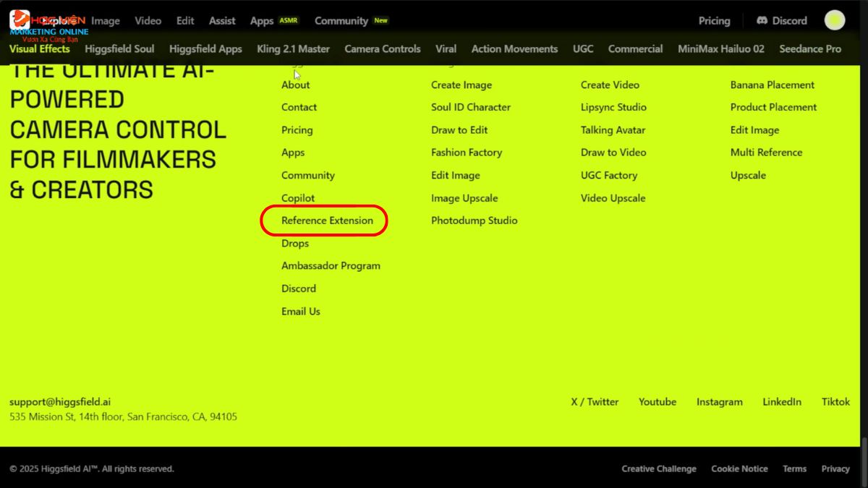868x488 pixels.
Task: Go to Soul ID Character page
Action: [x=470, y=107]
